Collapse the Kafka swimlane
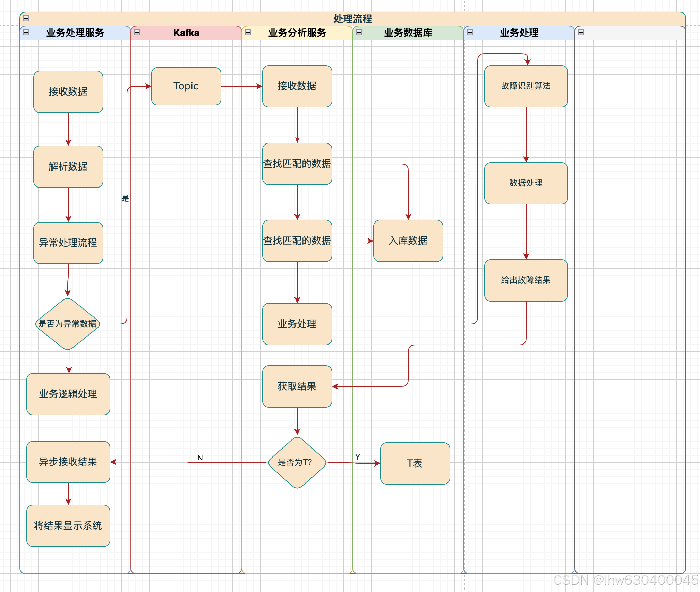 click(137, 33)
